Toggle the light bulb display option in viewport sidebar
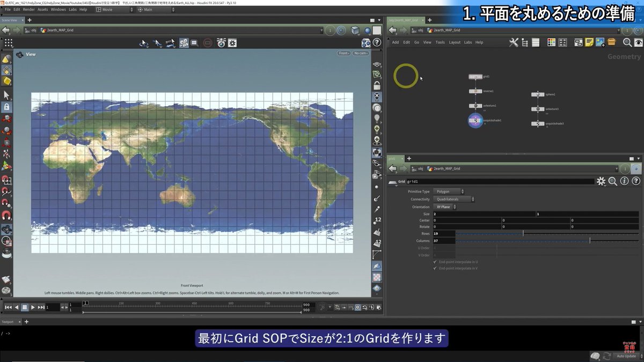Screen dimensions: 644x362 tap(378, 118)
